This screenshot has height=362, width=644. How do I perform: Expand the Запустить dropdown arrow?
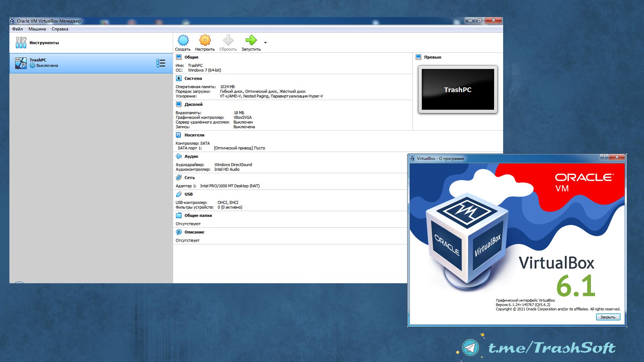265,43
